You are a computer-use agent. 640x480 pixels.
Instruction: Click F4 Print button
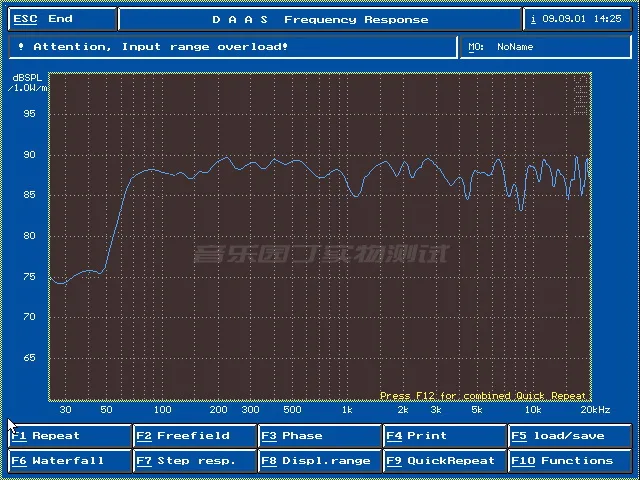tap(445, 436)
